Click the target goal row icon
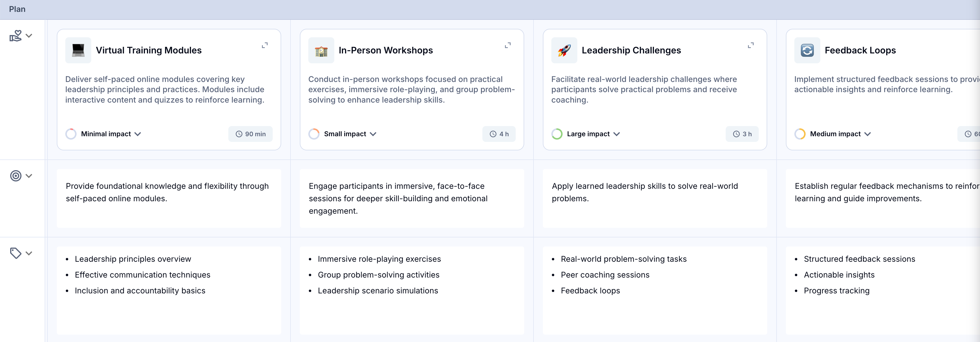 click(x=16, y=176)
